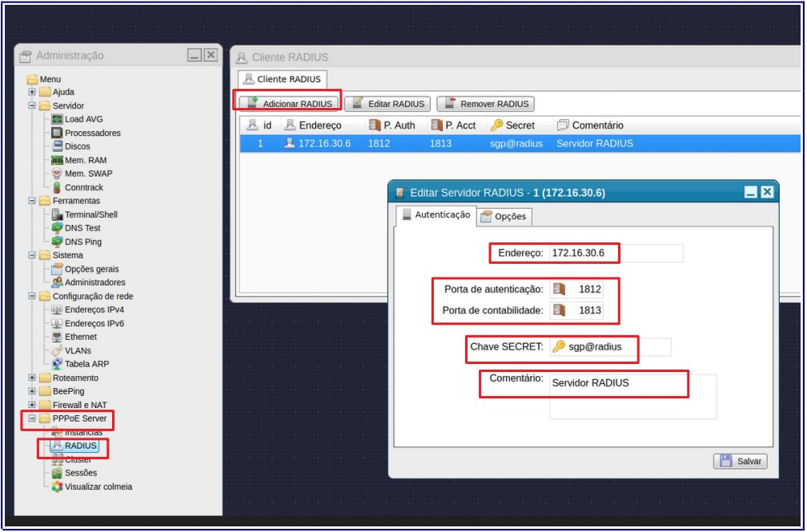Image resolution: width=807 pixels, height=532 pixels.
Task: Click the Salvar button
Action: [x=742, y=462]
